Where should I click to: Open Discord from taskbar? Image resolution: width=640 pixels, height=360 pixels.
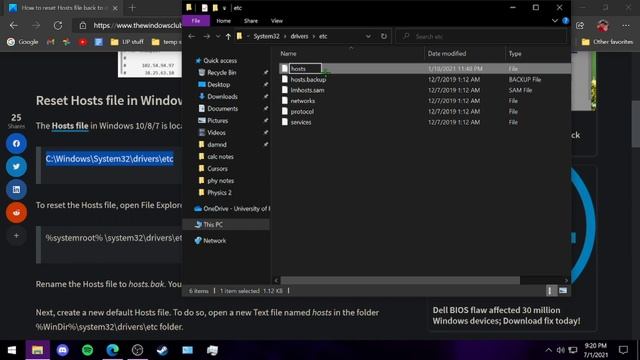62,350
